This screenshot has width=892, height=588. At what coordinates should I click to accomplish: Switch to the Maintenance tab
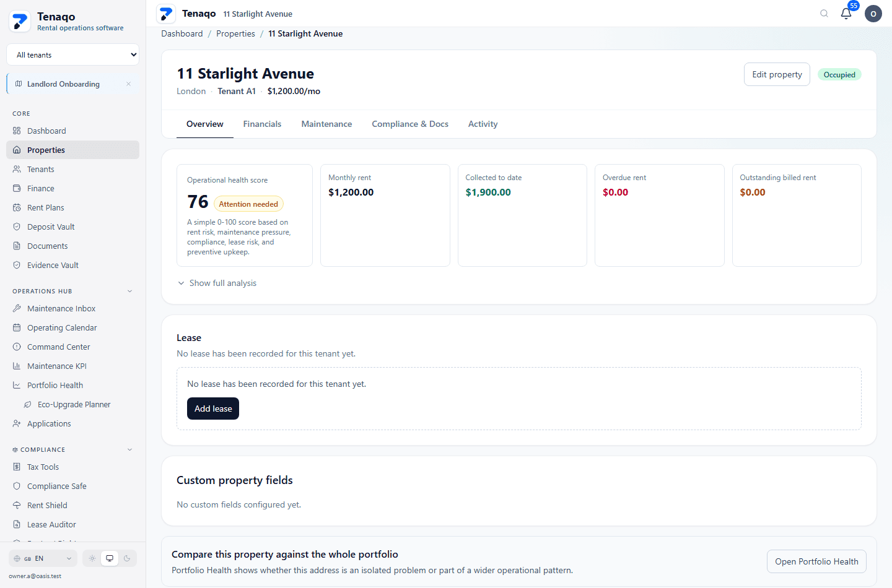(326, 124)
